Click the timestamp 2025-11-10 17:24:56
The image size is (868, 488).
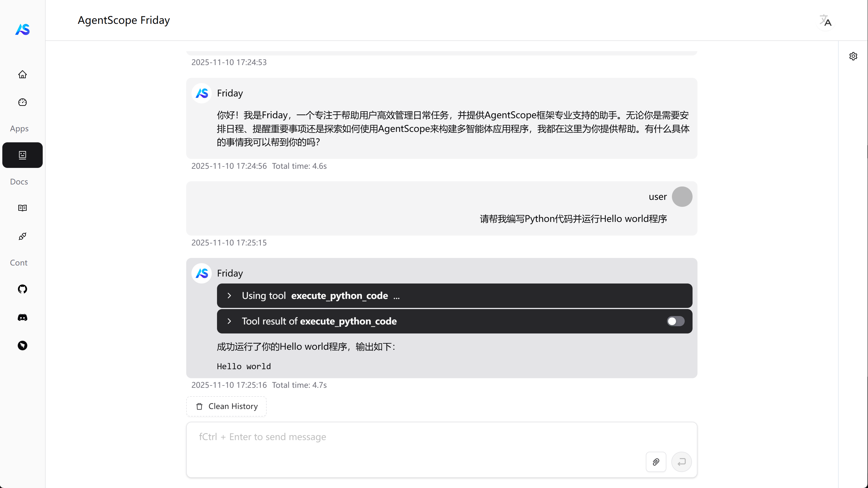[x=229, y=166]
